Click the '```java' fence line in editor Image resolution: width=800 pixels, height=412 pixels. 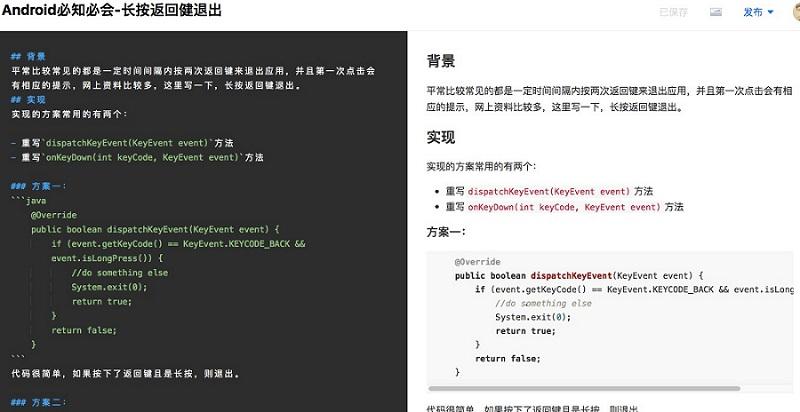[x=29, y=201]
